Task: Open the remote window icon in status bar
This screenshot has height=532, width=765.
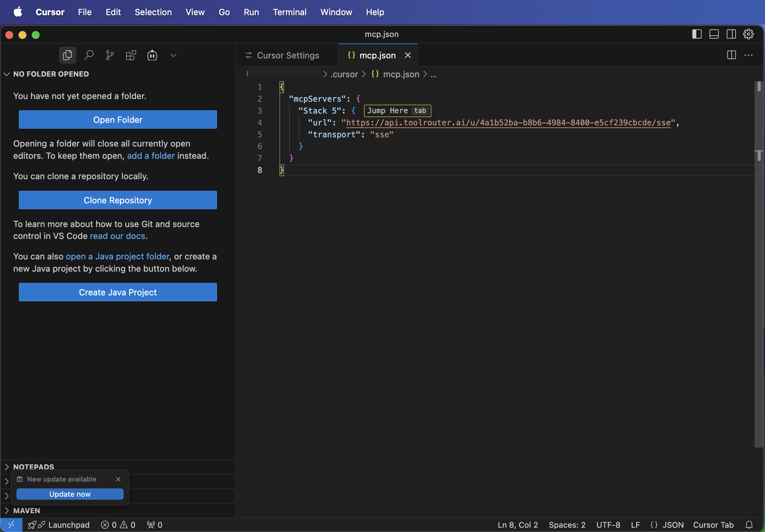Action: click(11, 525)
